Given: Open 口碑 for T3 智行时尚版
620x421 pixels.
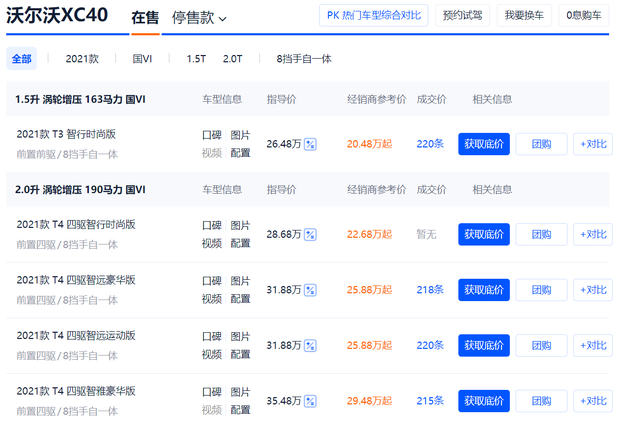Looking at the screenshot, I should click(212, 135).
